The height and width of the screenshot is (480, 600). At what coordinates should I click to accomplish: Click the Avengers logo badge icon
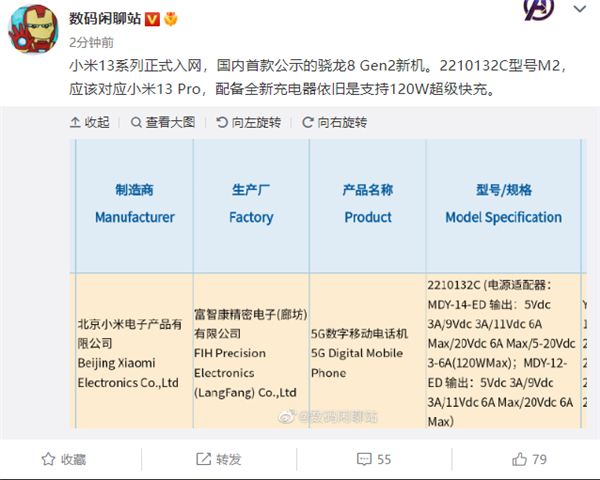tap(539, 9)
